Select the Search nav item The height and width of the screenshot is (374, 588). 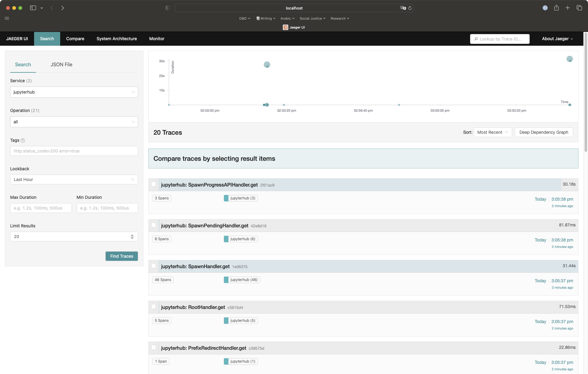(x=47, y=39)
